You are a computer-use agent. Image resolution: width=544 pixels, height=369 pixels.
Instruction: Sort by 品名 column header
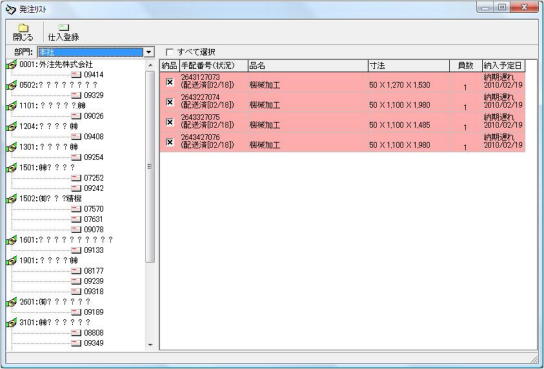click(308, 66)
